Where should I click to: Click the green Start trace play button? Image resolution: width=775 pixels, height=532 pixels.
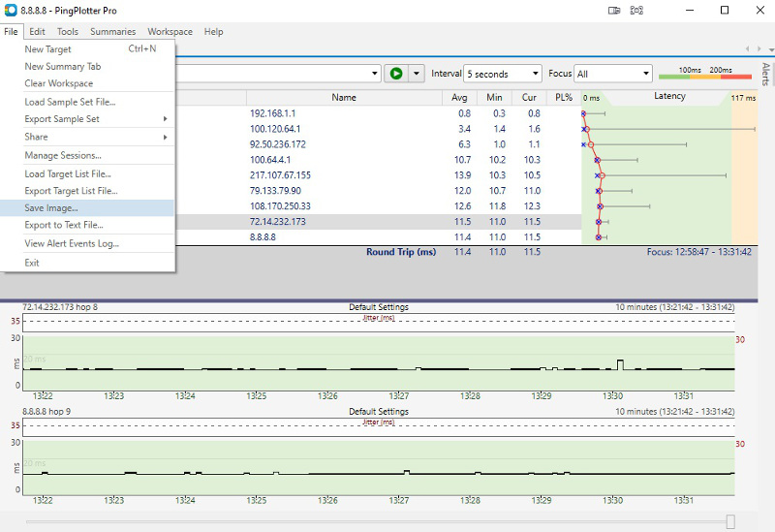[395, 74]
